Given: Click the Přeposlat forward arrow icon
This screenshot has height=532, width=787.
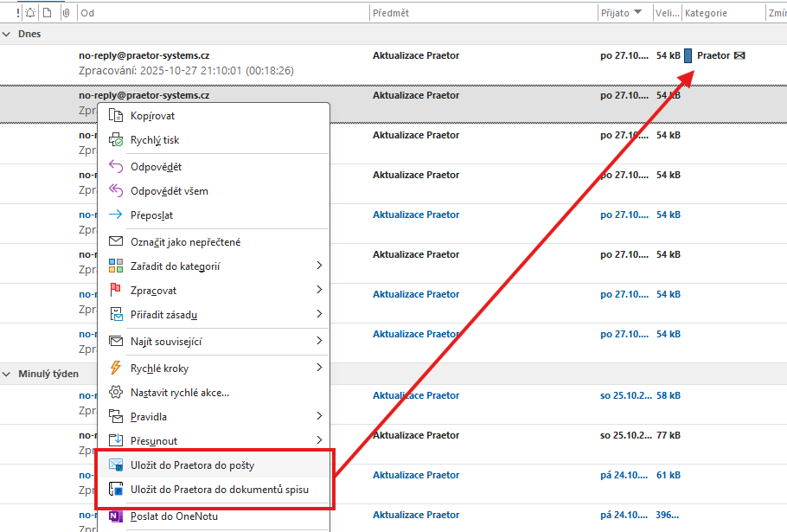Looking at the screenshot, I should pyautogui.click(x=116, y=215).
